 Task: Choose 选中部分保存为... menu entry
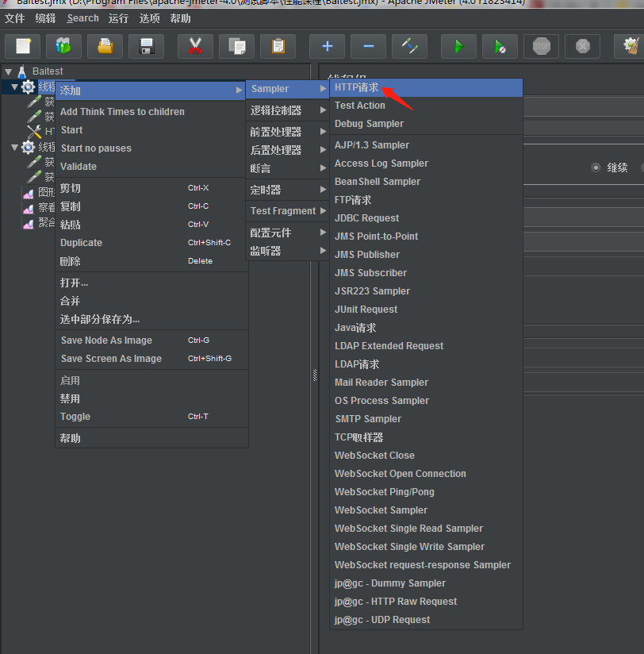coord(151,320)
